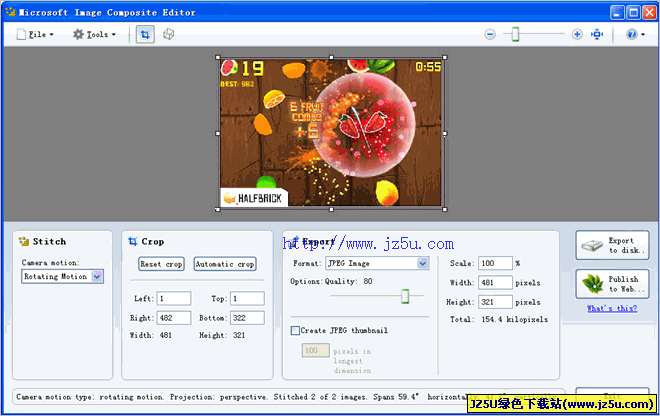This screenshot has height=416, width=660.
Task: Click the export Height pixels field
Action: point(495,302)
